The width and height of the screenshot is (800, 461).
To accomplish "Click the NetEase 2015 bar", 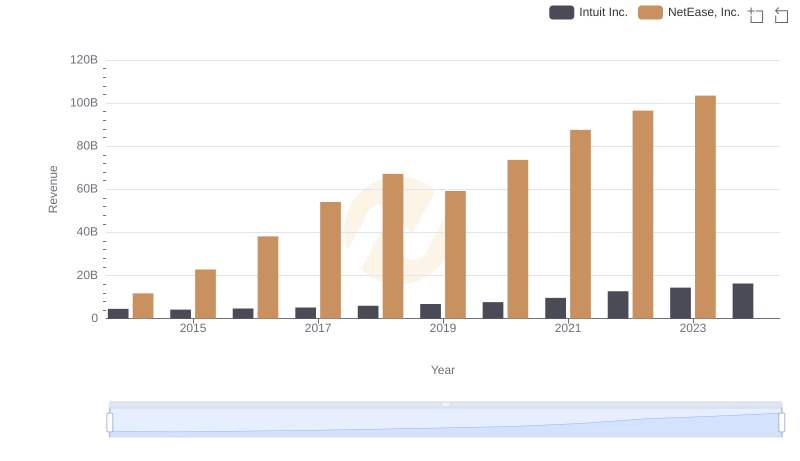I will click(205, 294).
